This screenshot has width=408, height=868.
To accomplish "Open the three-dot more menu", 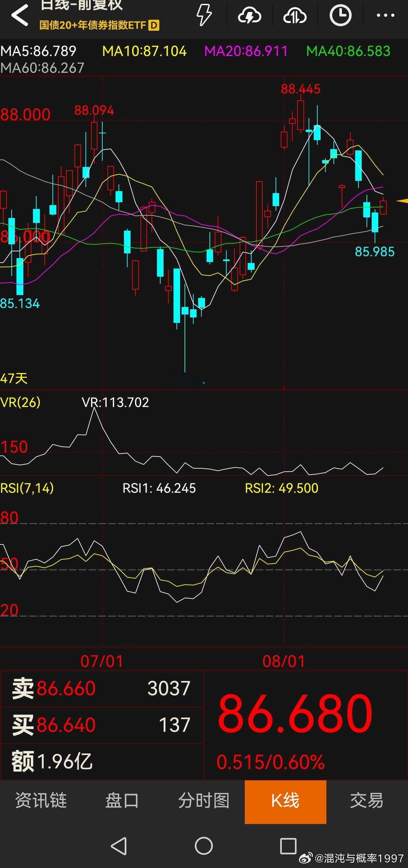I will (x=385, y=15).
